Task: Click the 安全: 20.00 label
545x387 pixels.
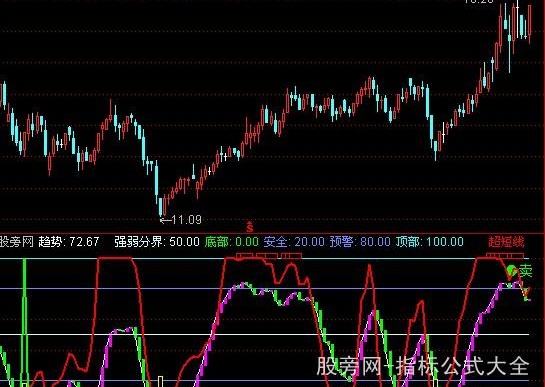Action: pos(294,241)
